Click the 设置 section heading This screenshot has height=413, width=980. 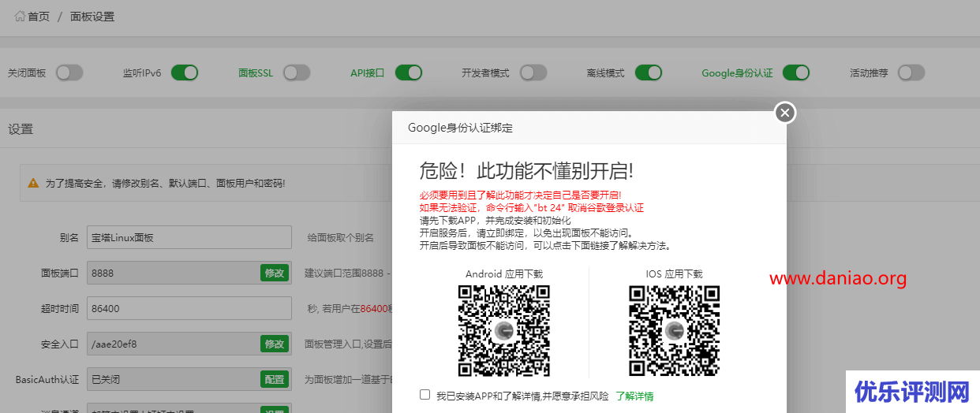[21, 129]
